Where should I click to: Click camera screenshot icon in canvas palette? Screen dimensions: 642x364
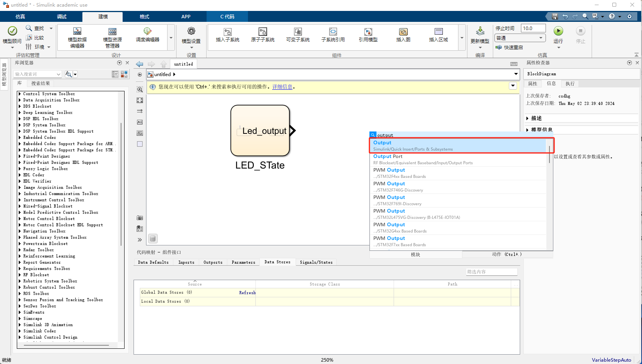pos(140,218)
